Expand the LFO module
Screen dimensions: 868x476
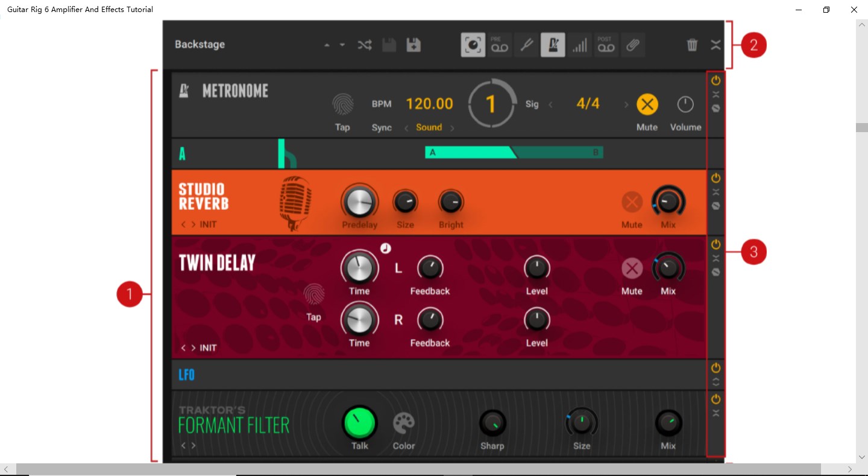coord(715,382)
